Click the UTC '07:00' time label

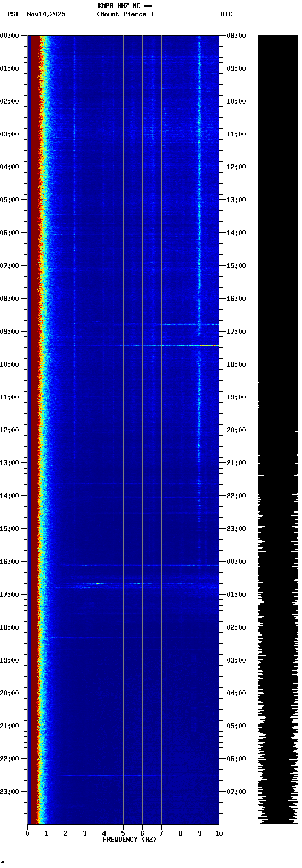[x=236, y=792]
